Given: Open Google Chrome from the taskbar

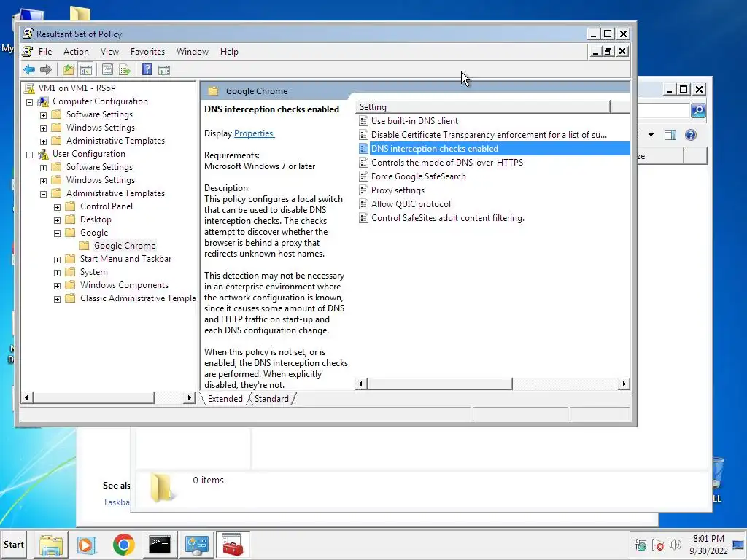Looking at the screenshot, I should 124,545.
